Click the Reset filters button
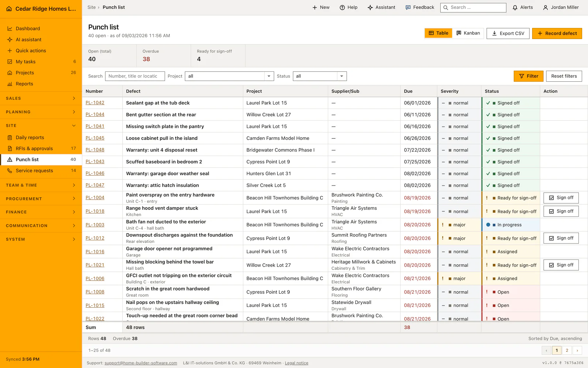The width and height of the screenshot is (588, 368). [564, 76]
